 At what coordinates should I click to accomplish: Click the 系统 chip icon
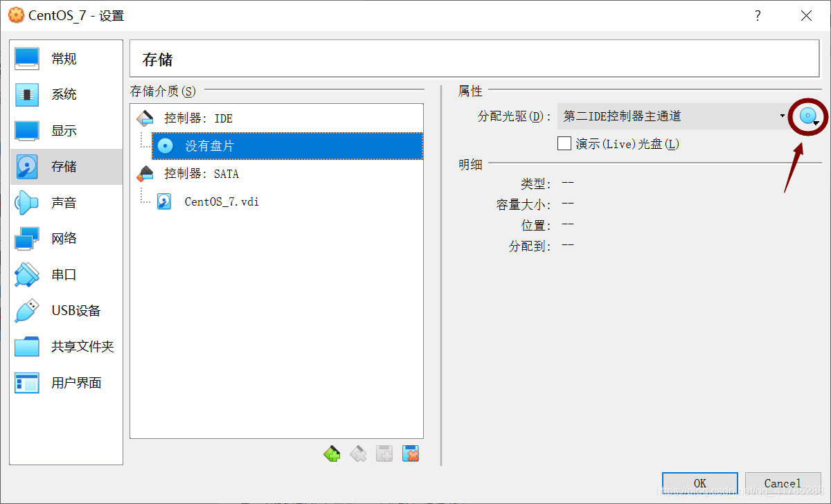(27, 95)
